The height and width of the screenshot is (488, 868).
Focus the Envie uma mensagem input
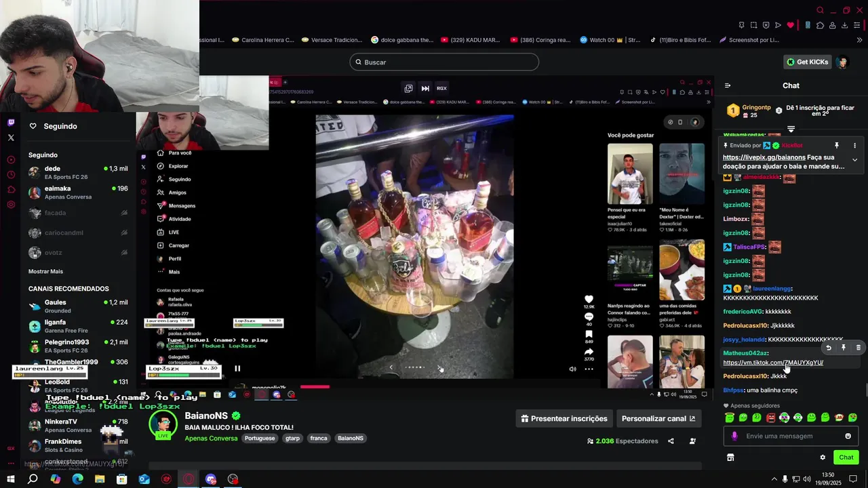point(791,436)
